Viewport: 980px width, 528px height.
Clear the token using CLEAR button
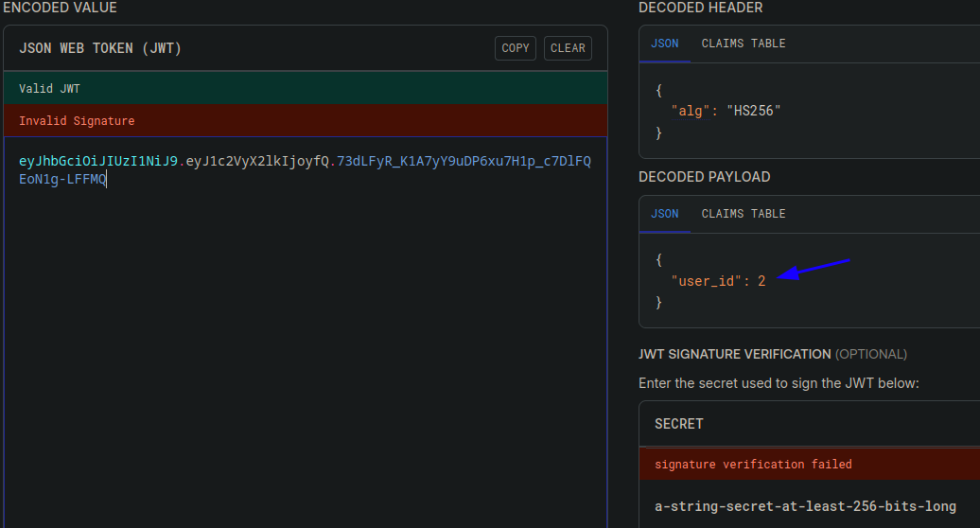[568, 48]
